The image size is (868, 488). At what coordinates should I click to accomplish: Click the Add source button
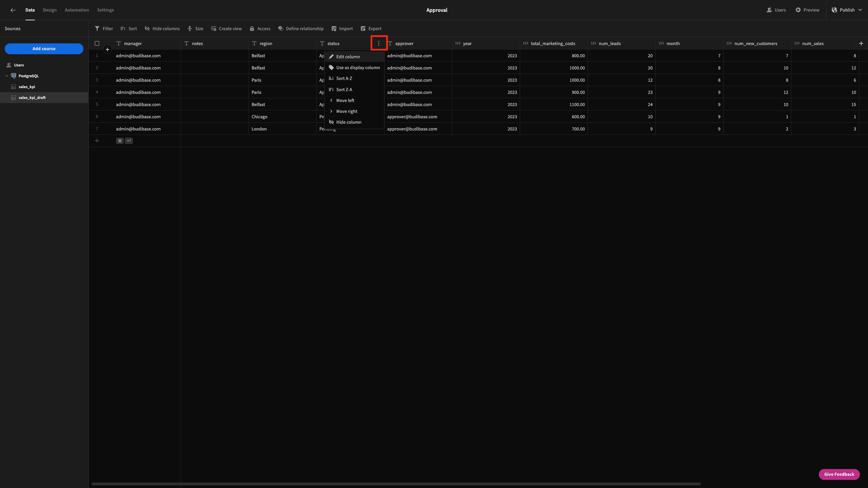click(x=44, y=49)
